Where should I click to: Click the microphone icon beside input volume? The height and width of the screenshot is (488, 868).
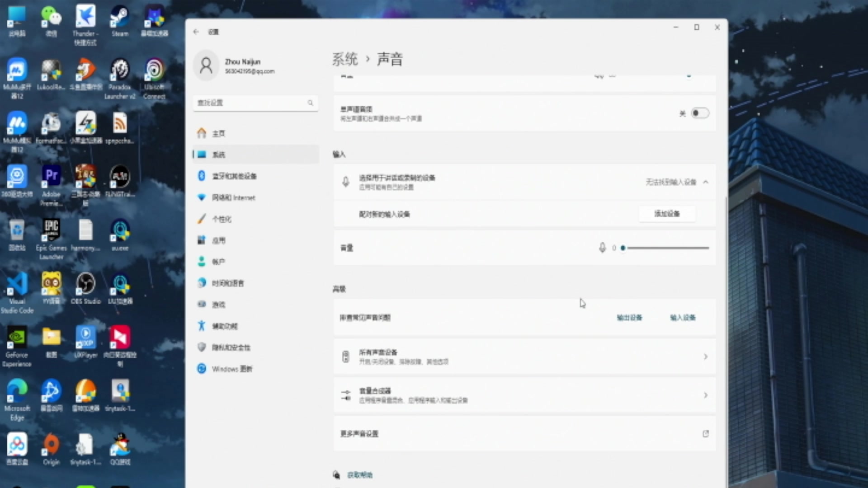pos(602,248)
